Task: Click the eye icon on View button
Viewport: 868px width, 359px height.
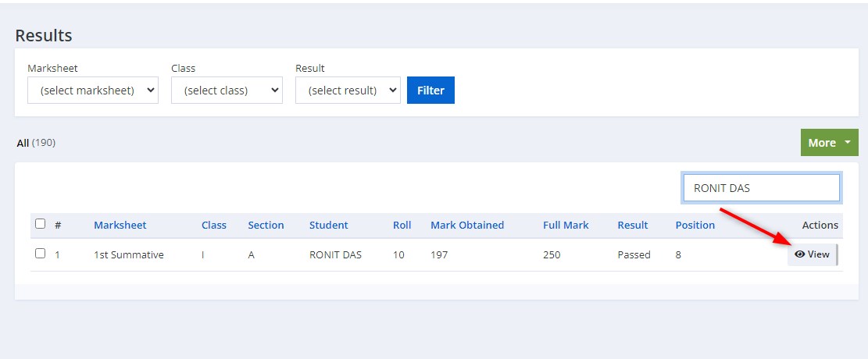Action: [799, 254]
